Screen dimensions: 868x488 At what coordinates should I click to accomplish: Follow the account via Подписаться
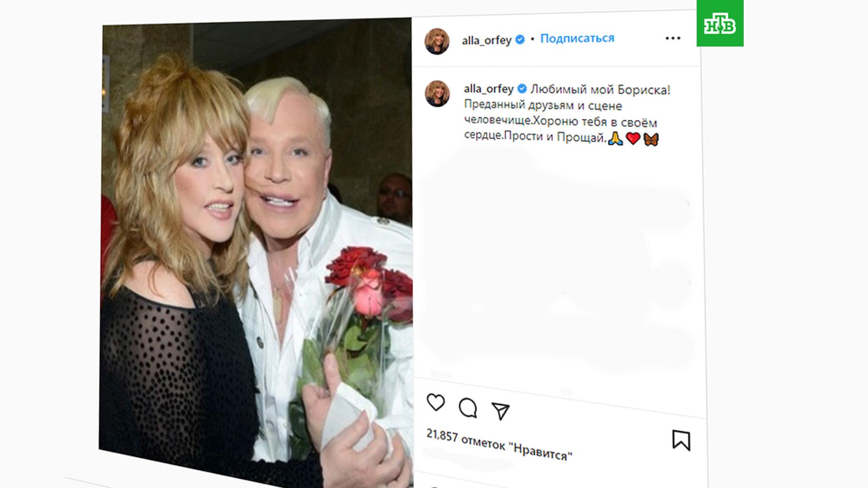point(577,38)
